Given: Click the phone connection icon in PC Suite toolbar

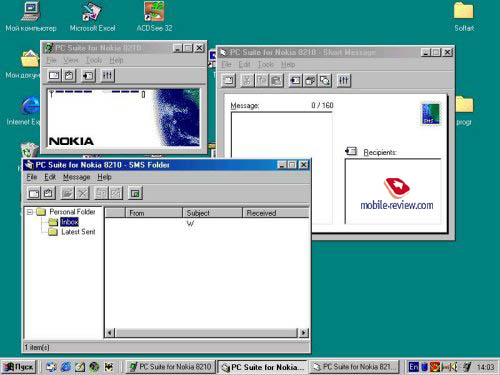Looking at the screenshot, I should (x=88, y=75).
